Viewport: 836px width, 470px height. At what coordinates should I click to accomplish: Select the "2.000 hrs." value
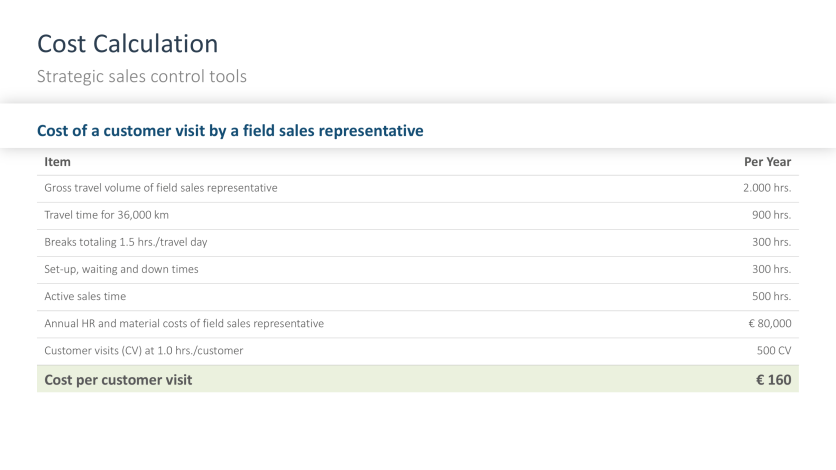point(767,188)
